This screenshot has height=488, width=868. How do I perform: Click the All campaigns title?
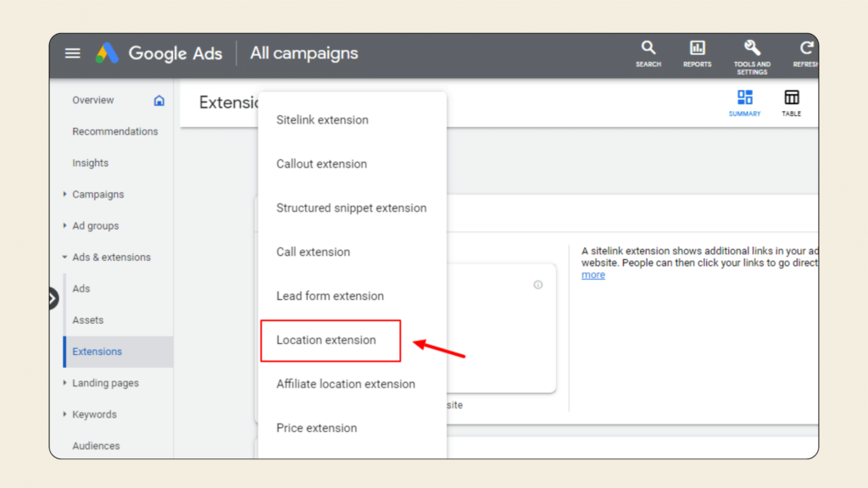coord(304,53)
